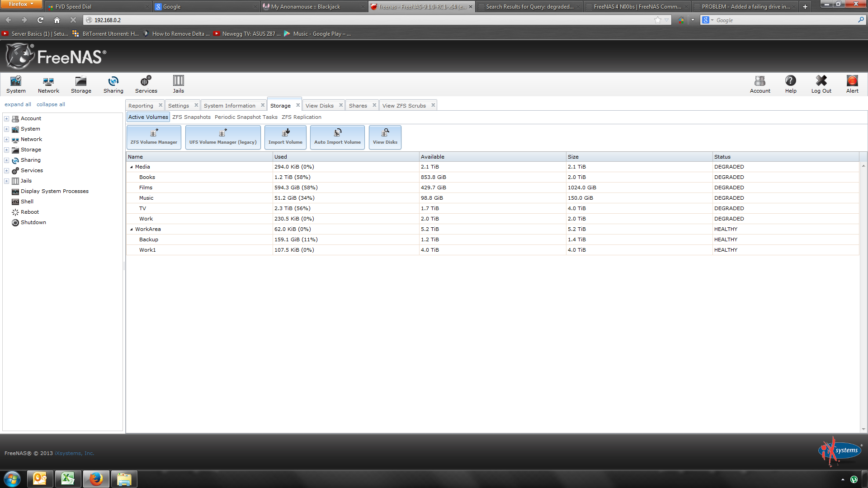The height and width of the screenshot is (488, 868).
Task: Open UFS Volume Manager (legacy)
Action: pos(223,137)
